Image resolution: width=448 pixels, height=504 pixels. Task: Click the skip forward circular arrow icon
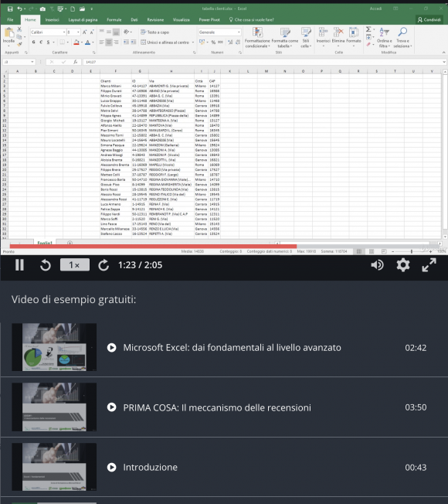click(x=104, y=265)
